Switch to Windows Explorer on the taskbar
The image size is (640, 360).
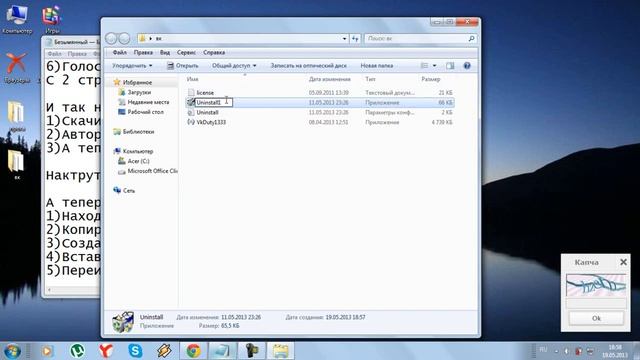tap(281, 351)
